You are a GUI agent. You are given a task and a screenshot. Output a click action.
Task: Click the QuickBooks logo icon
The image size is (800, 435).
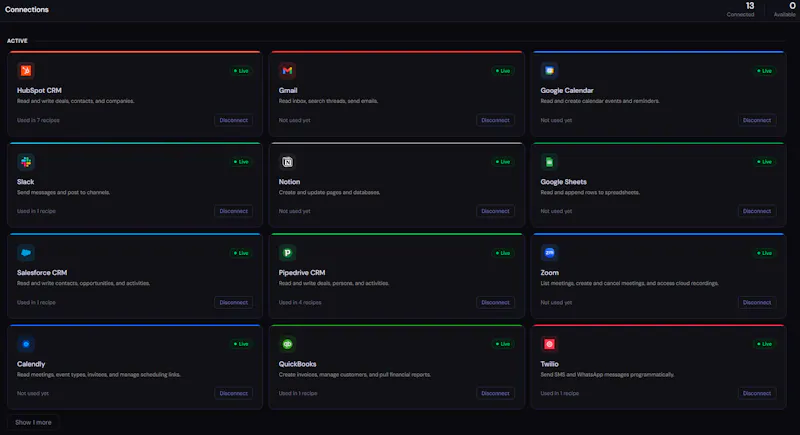coord(287,344)
